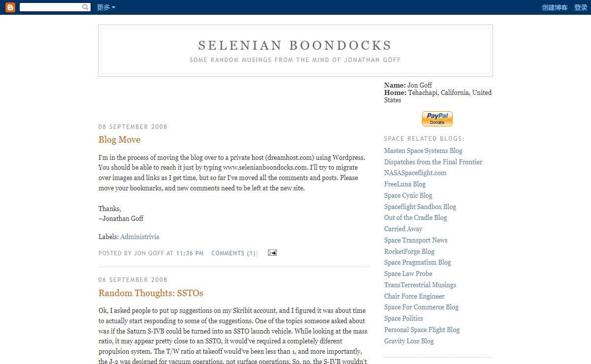
Task: Open the Chair Force Engineer link
Action: pyautogui.click(x=414, y=297)
